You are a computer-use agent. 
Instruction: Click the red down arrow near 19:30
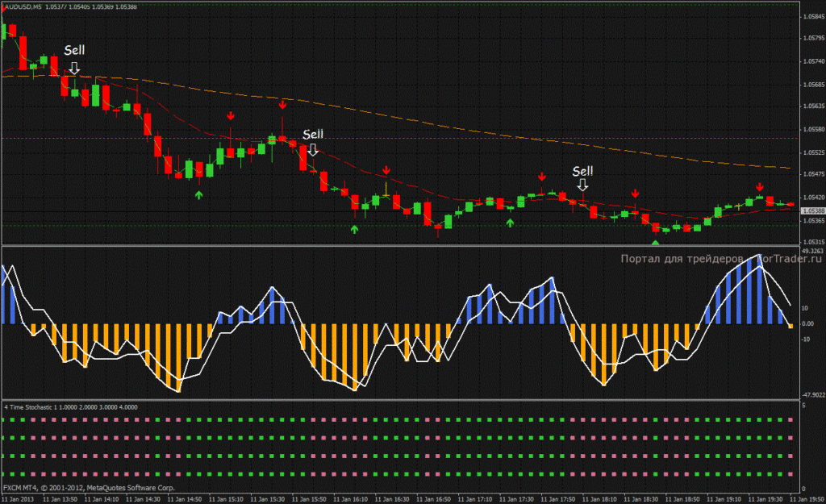[x=760, y=187]
